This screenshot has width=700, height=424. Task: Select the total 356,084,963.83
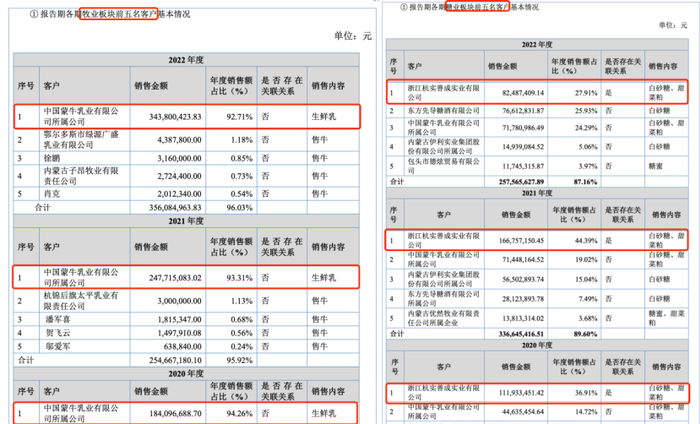(x=175, y=208)
